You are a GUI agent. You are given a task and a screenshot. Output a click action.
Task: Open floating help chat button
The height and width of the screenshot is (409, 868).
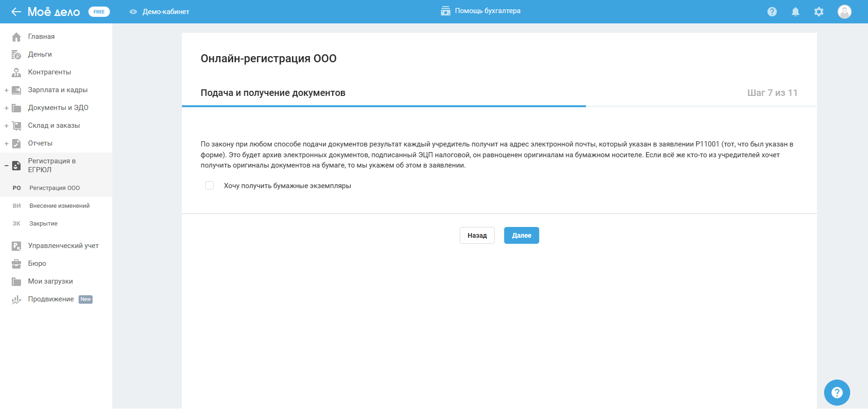(x=837, y=393)
